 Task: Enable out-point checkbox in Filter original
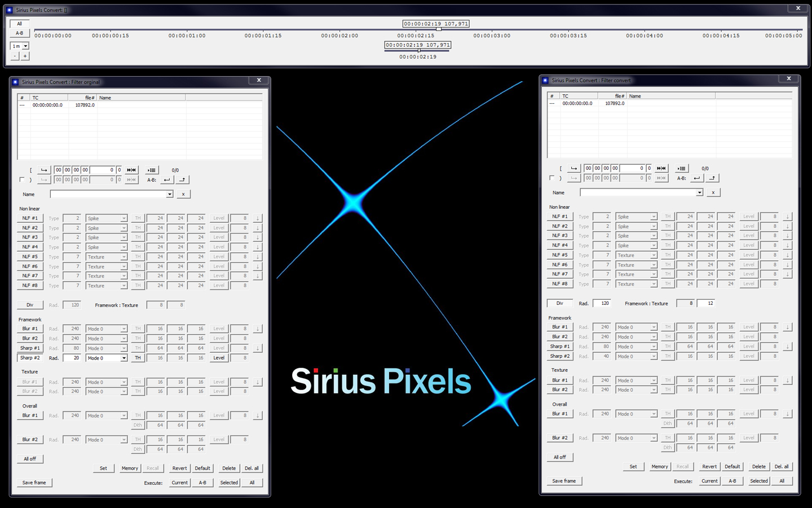coord(22,179)
